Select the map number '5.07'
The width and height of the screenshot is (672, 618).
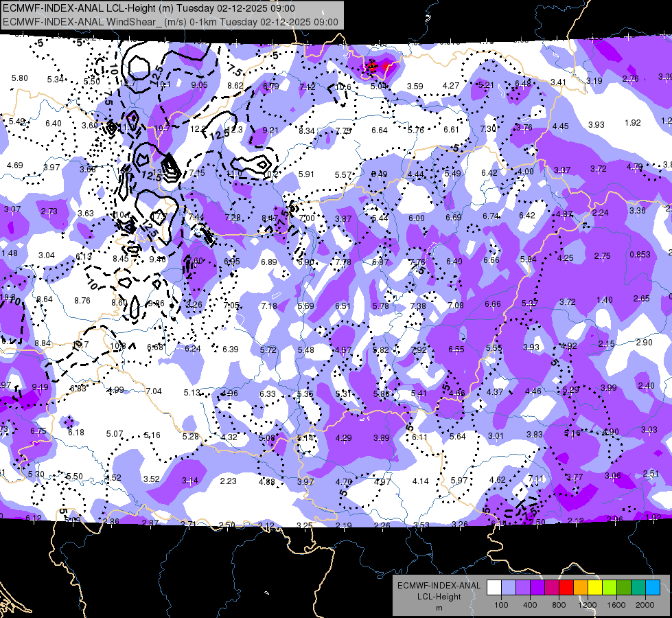click(115, 434)
